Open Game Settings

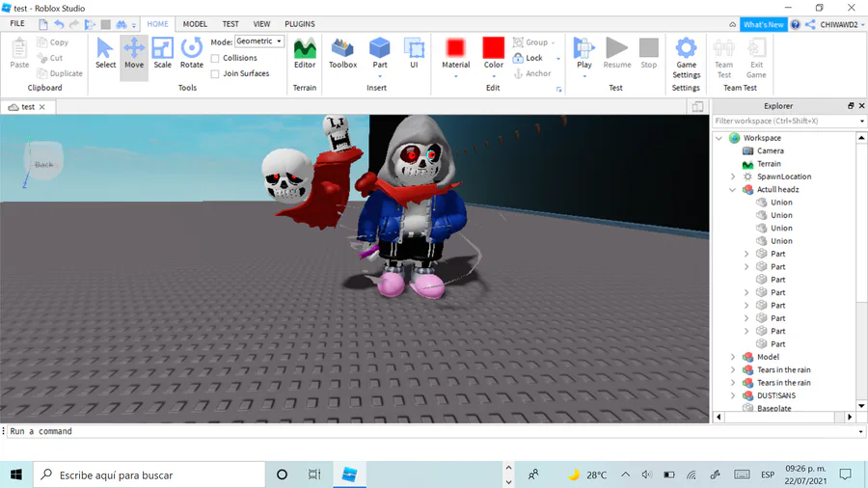click(686, 58)
